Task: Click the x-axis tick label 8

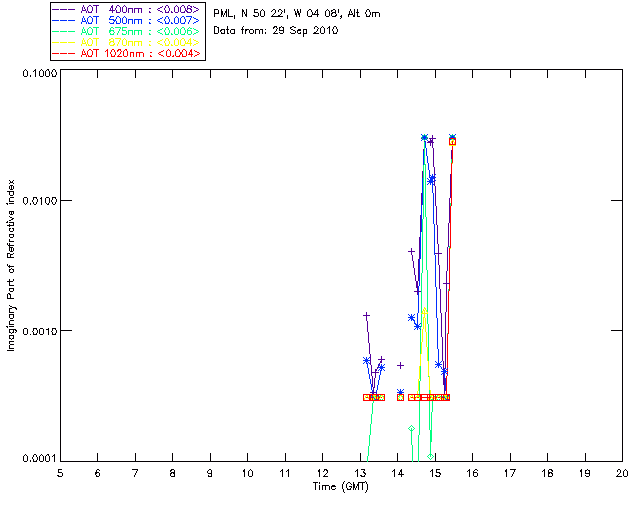Action: tap(173, 473)
